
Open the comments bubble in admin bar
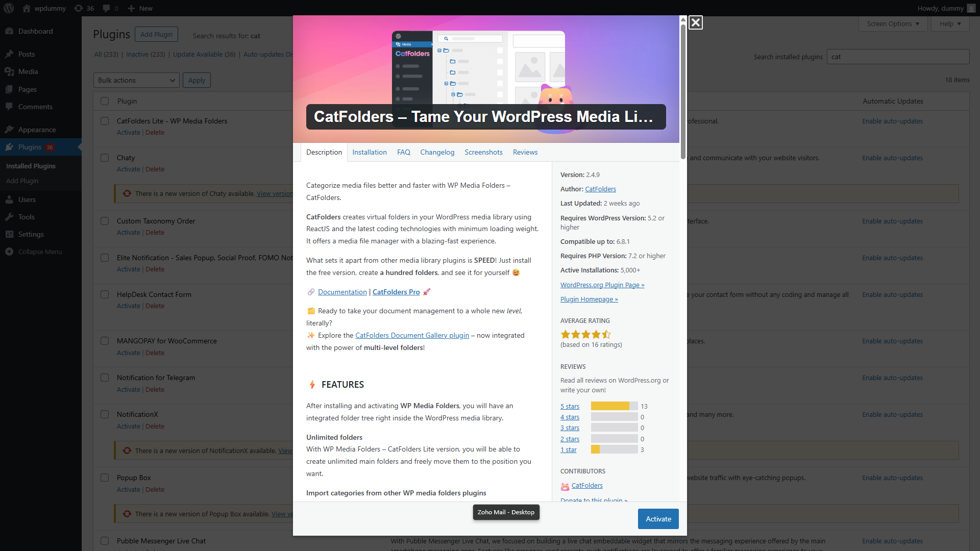click(106, 8)
